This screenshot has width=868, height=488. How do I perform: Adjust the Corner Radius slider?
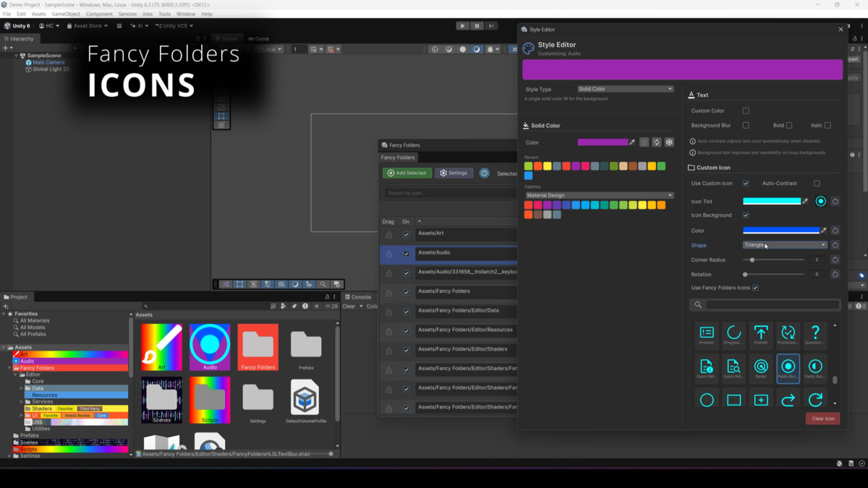[775, 260]
